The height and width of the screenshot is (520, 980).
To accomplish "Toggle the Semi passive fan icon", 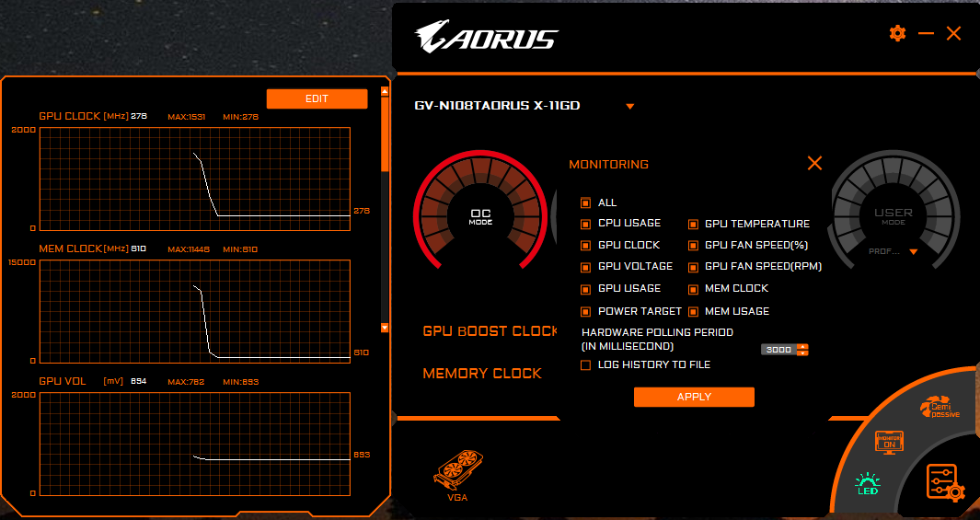I will pos(940,408).
